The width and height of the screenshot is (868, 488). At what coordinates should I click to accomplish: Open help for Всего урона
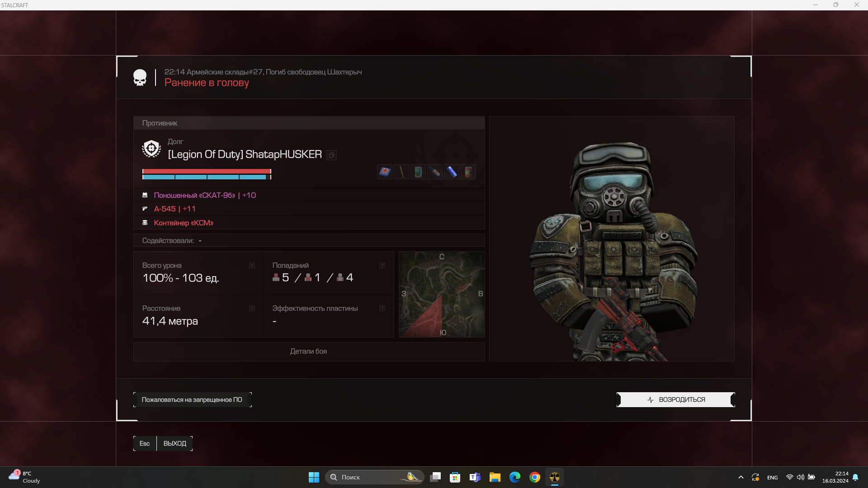pyautogui.click(x=252, y=266)
